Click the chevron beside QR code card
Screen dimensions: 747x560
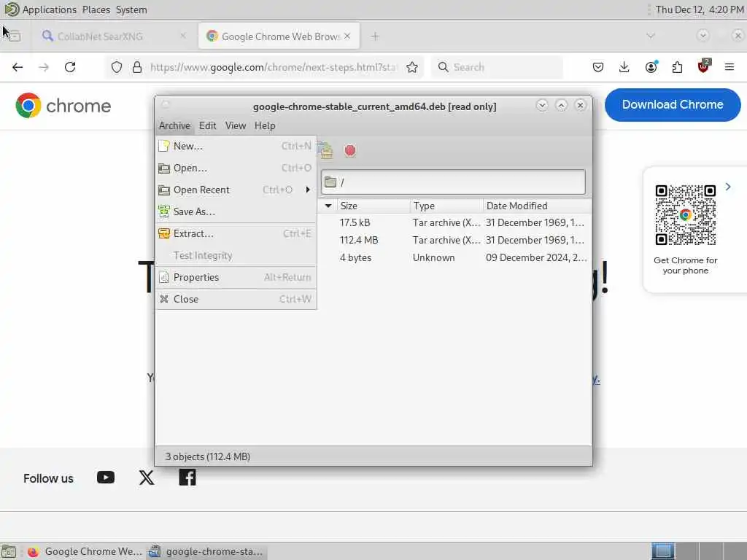point(728,187)
